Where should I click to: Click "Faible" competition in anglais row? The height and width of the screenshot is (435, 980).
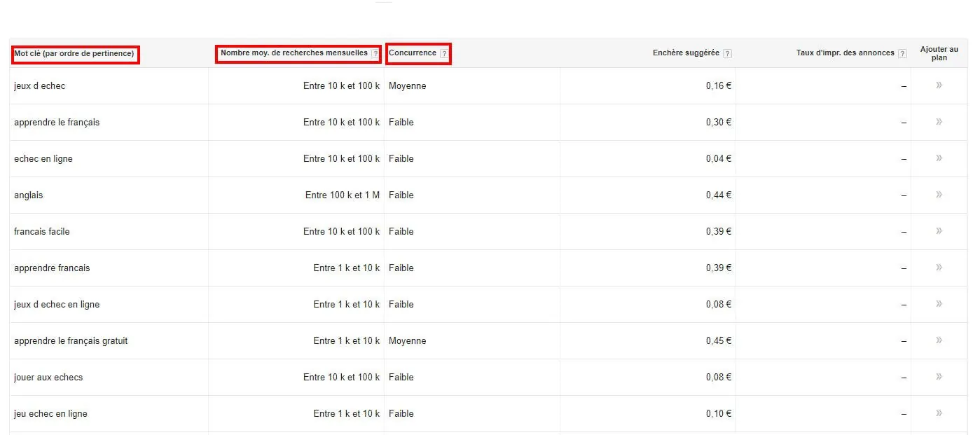pyautogui.click(x=401, y=195)
